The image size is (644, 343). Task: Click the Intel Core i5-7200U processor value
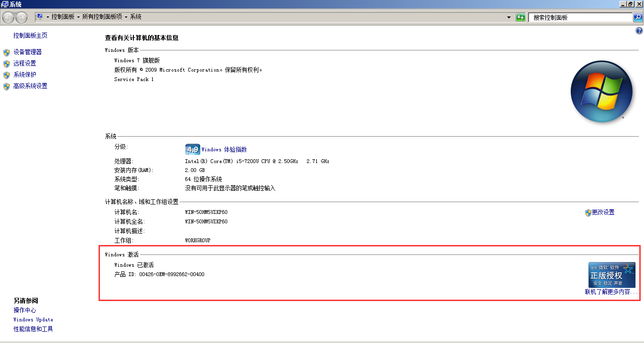(x=257, y=161)
